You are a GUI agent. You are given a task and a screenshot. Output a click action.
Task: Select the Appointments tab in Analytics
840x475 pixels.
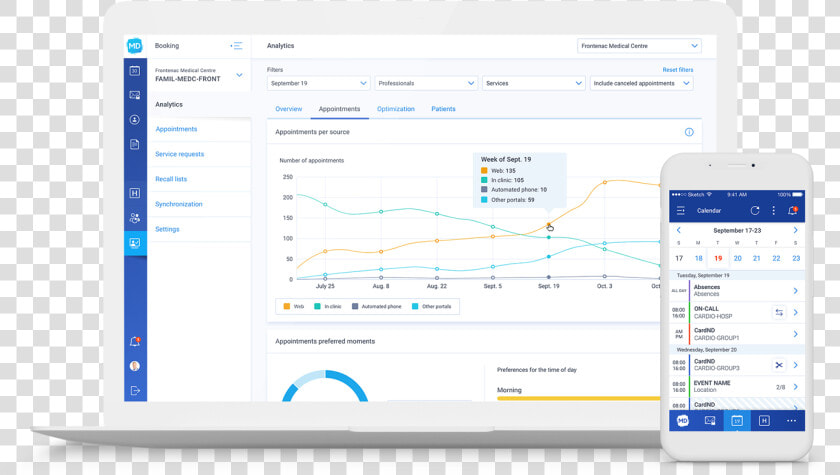[x=339, y=109]
